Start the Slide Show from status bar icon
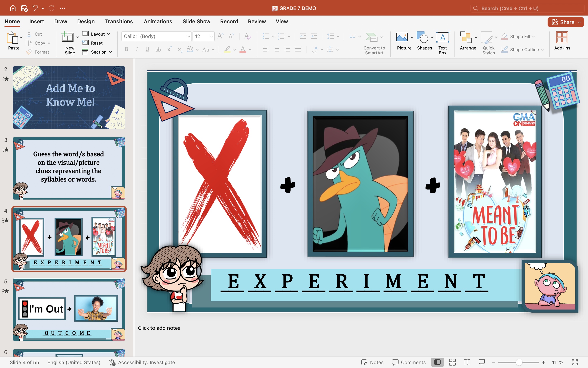588x368 pixels. pos(482,362)
